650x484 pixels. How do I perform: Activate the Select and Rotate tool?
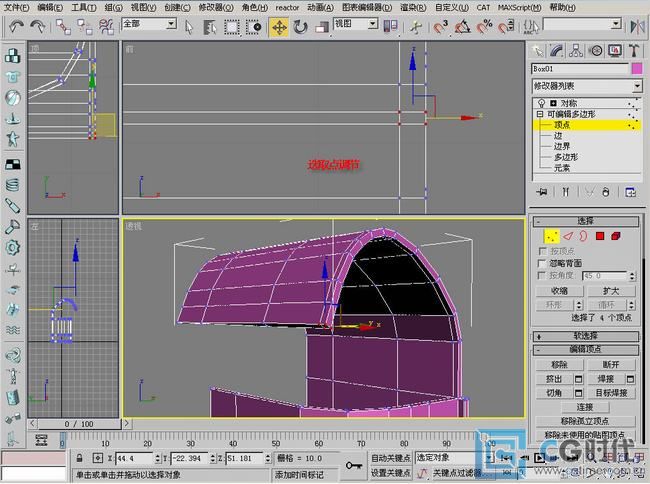pyautogui.click(x=300, y=27)
